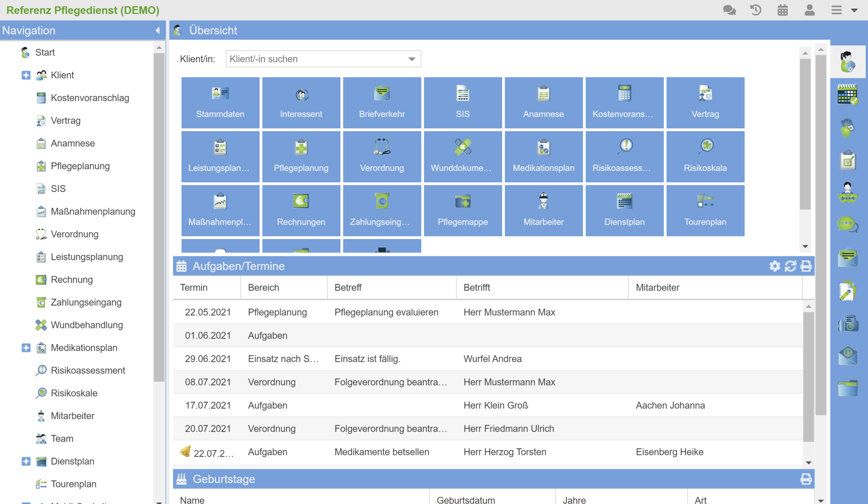Click the chat bubbles icon in header
The height and width of the screenshot is (504, 868).
coord(729,10)
